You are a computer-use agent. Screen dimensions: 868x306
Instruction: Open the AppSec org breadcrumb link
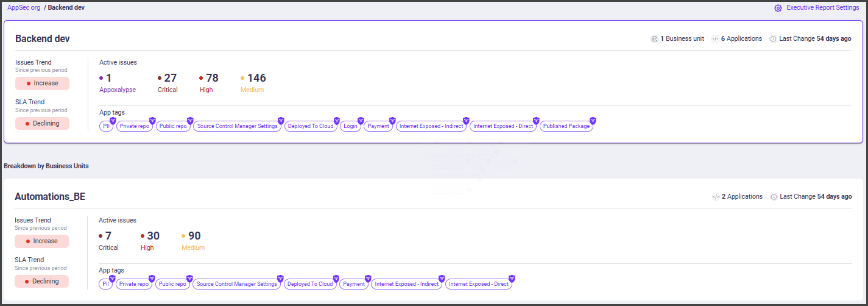point(24,7)
